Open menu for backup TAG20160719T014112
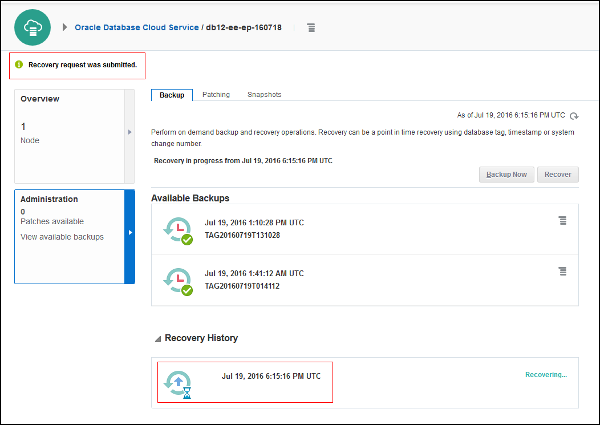 point(562,271)
